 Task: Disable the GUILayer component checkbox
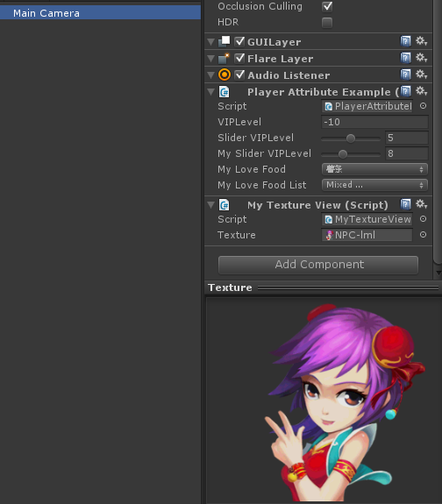click(x=239, y=41)
